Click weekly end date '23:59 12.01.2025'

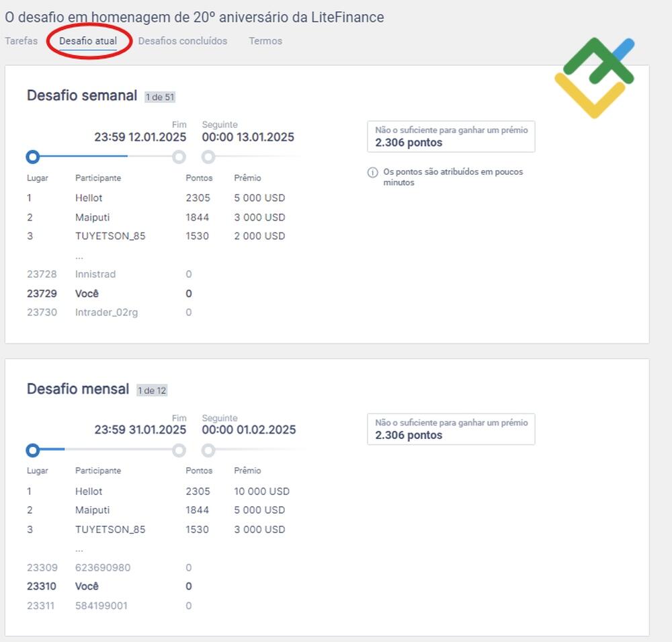point(140,137)
